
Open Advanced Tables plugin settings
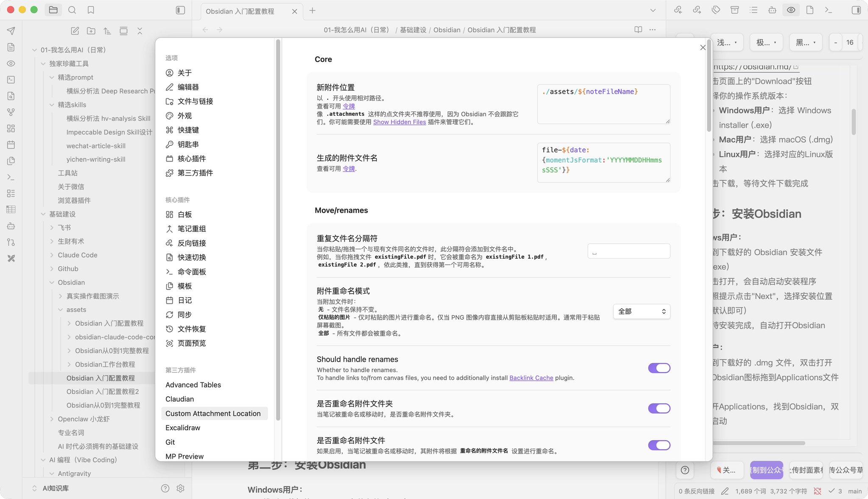(x=215, y=385)
